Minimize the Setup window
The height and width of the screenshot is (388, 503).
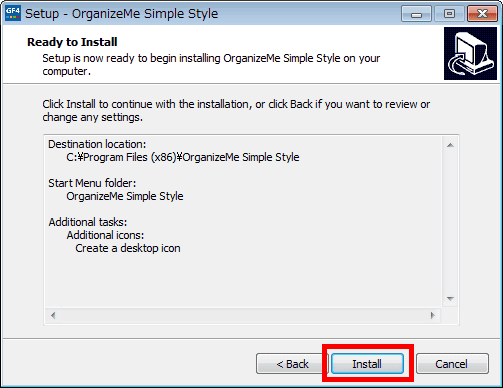pyautogui.click(x=416, y=14)
